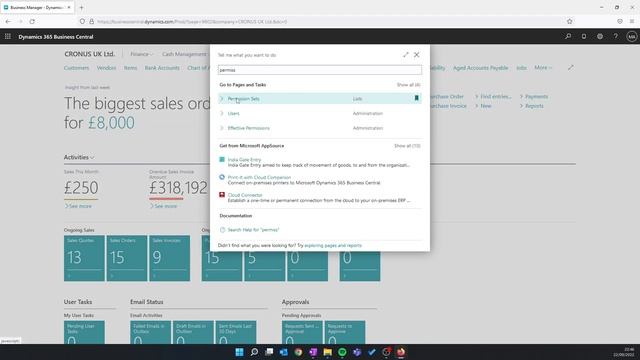Open the Customers menu item
This screenshot has width=640, height=360.
tap(76, 68)
